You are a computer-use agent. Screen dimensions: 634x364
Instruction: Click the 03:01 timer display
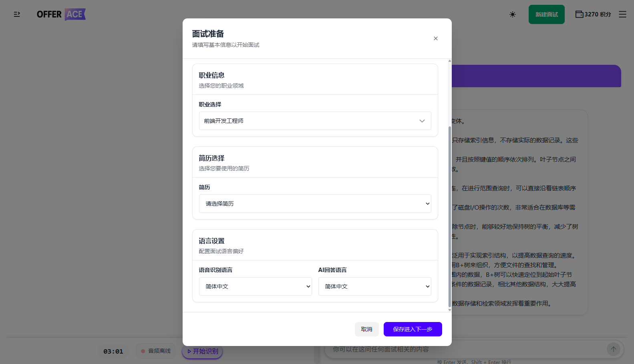[x=113, y=351]
